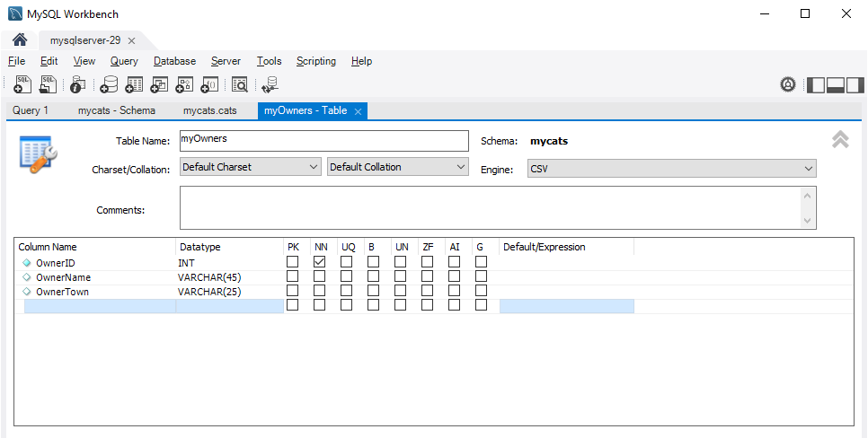Select the OwnerID column name
Image resolution: width=868 pixels, height=438 pixels.
click(56, 263)
